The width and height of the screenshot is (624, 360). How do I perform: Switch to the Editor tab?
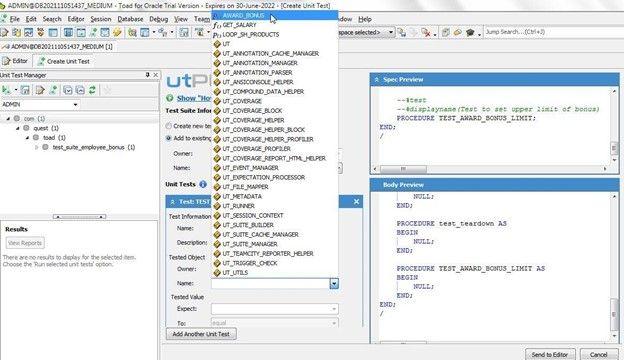[x=15, y=61]
